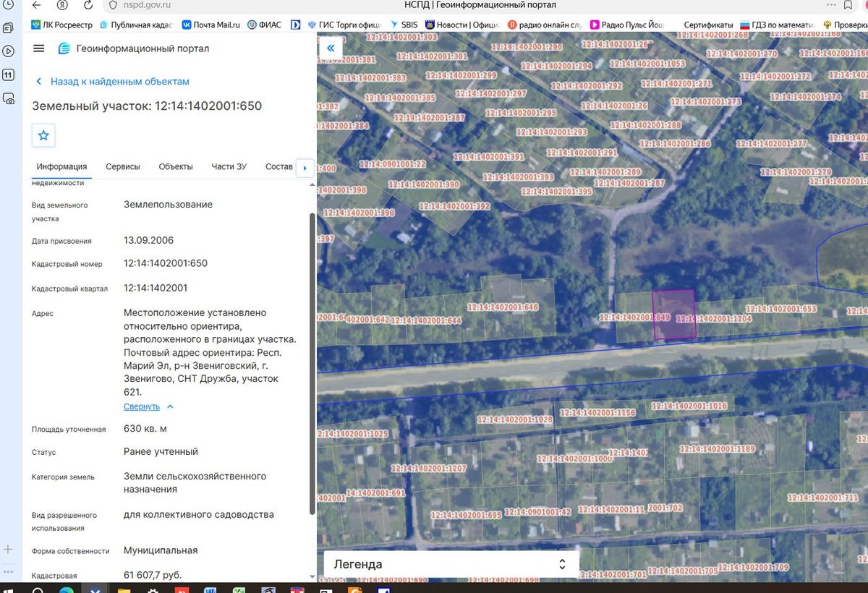Click the chevron next to Свернуть
The height and width of the screenshot is (593, 868).
(x=170, y=407)
